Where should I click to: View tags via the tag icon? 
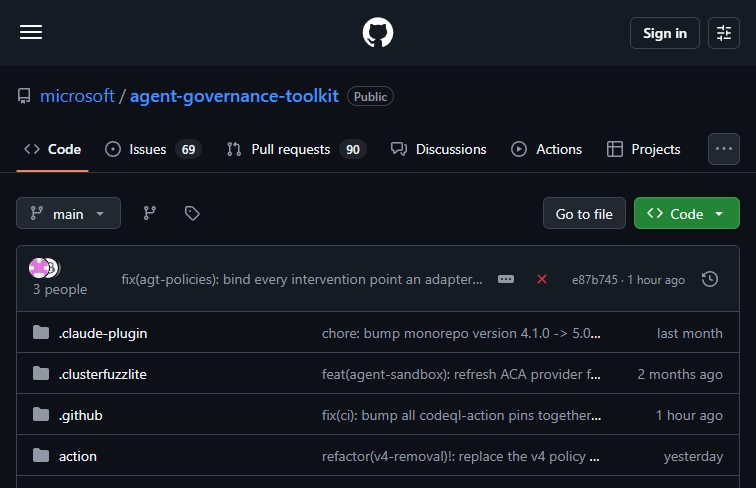(192, 213)
